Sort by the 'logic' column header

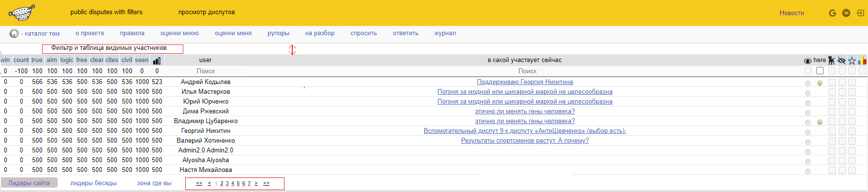point(67,60)
